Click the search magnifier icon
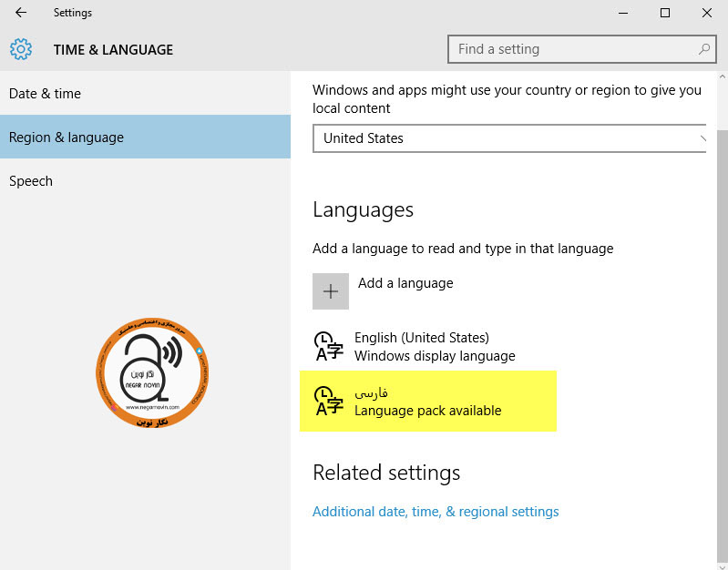 point(704,49)
